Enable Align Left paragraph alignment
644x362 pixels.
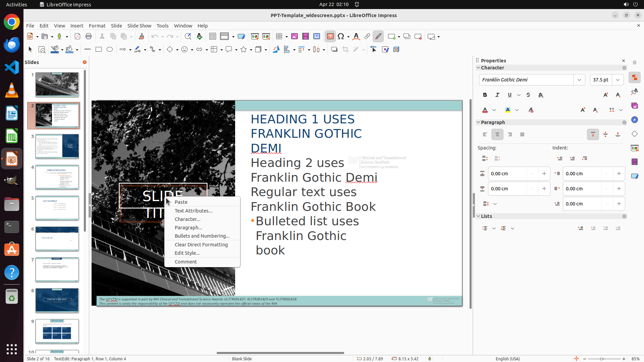point(485,134)
